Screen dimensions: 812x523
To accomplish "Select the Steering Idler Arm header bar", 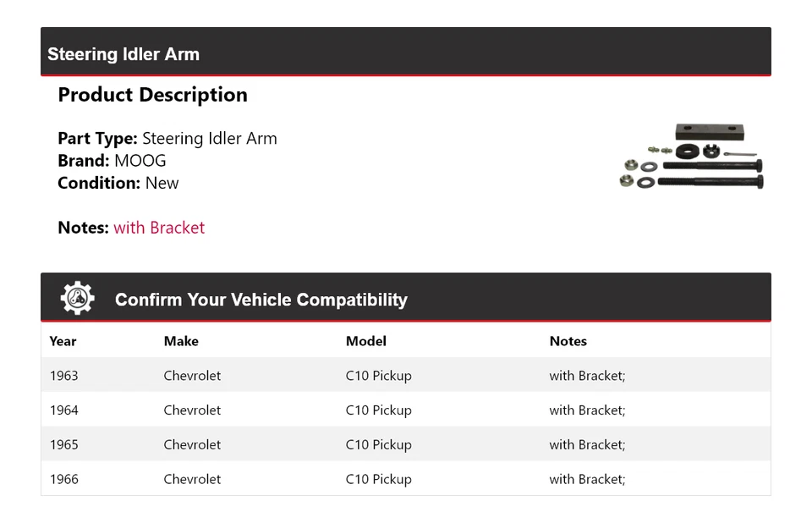I will point(405,52).
